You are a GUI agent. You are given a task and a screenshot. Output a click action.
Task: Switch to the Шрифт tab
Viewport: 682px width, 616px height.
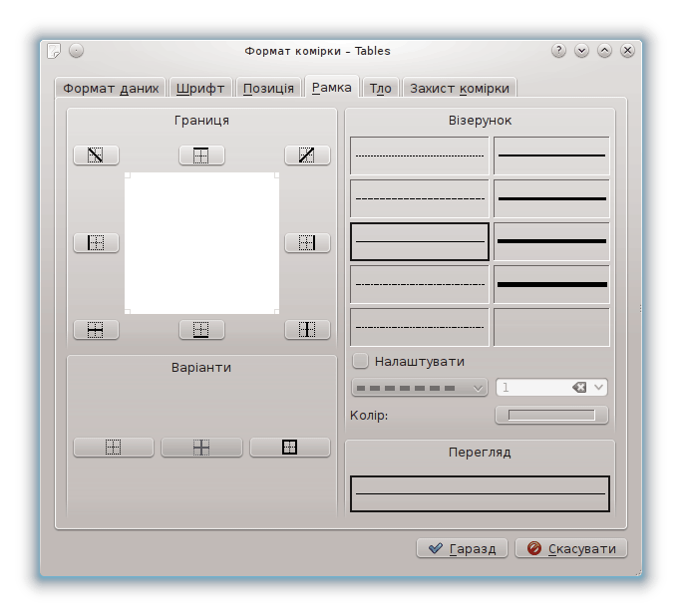[201, 88]
